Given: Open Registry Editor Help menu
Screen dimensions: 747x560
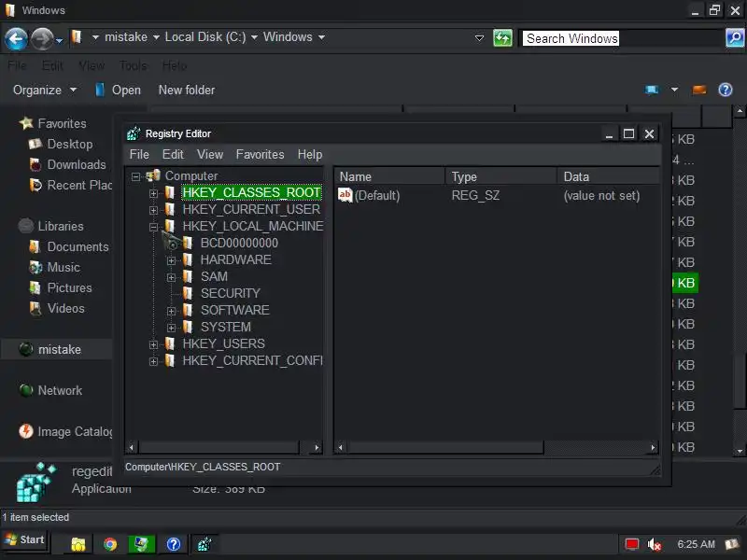Looking at the screenshot, I should point(310,154).
